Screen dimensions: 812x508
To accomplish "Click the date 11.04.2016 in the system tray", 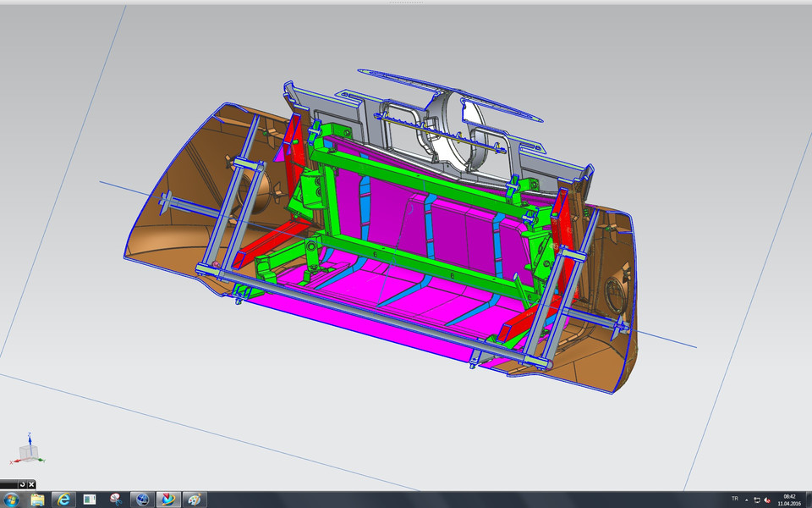I will pos(790,502).
